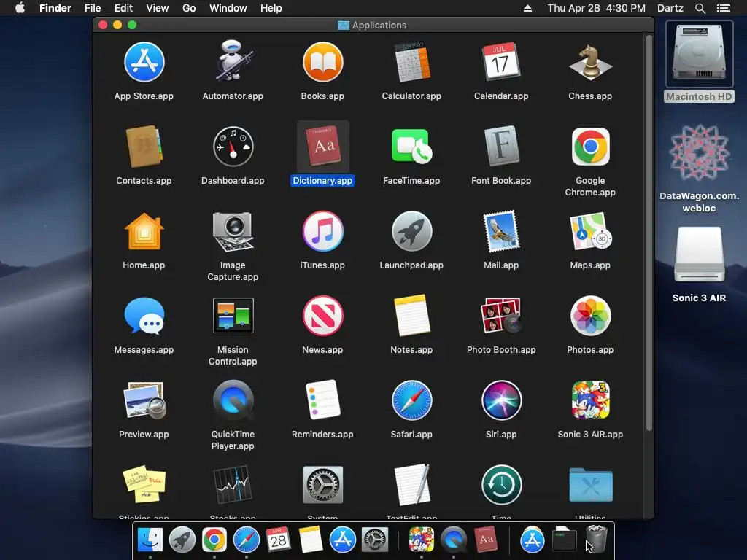Select the Image Capture.app camera icon

coord(233,231)
